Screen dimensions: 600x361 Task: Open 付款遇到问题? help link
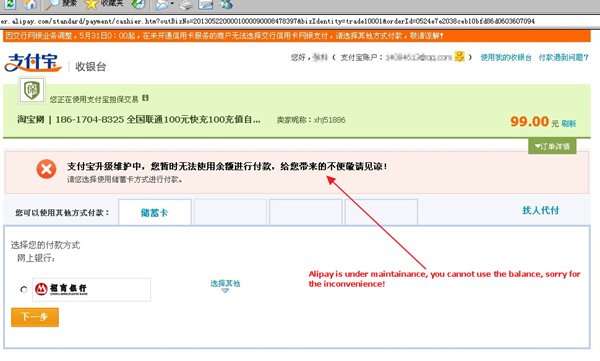[563, 57]
